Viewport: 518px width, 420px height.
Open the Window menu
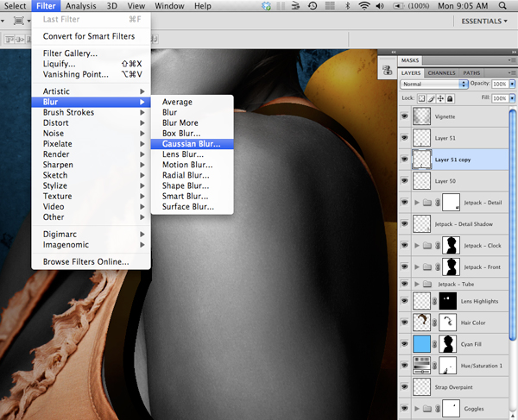point(169,6)
